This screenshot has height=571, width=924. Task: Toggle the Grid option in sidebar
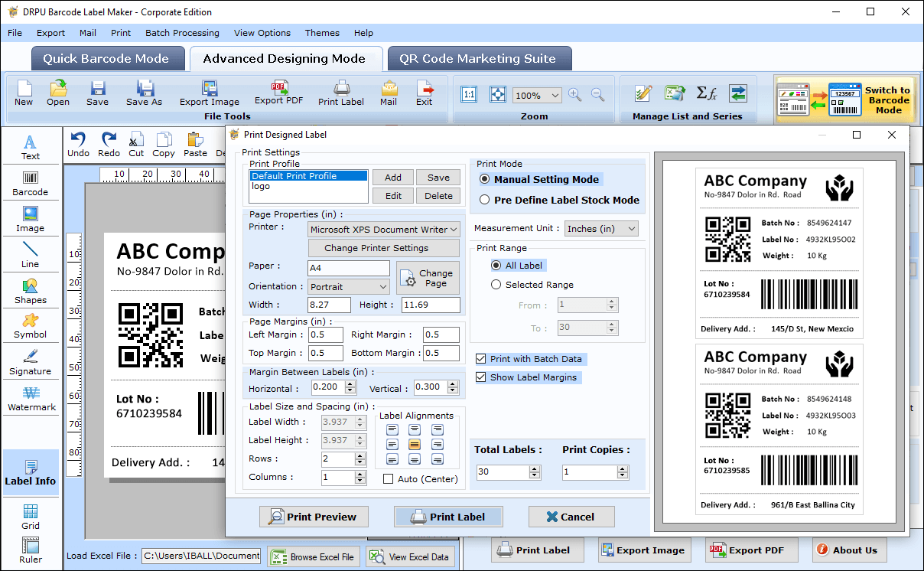pos(31,517)
